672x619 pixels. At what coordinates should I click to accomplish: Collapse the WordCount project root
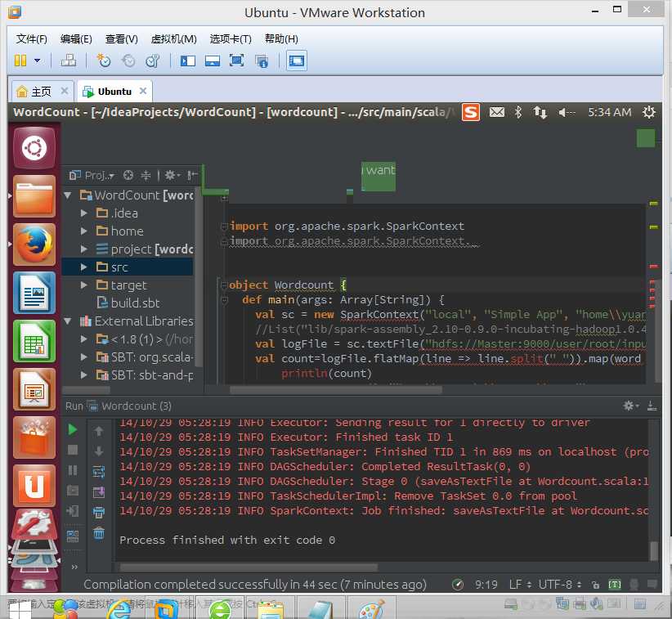coord(68,195)
